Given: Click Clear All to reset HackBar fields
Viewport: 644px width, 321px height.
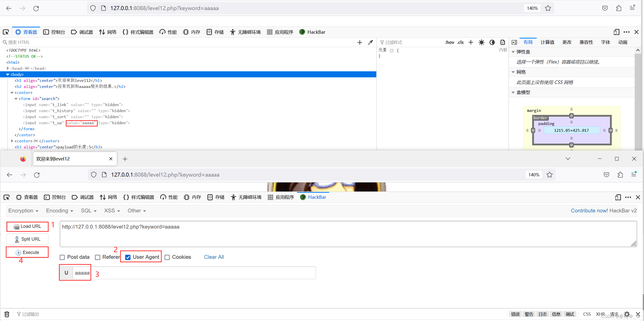Looking at the screenshot, I should [x=214, y=257].
